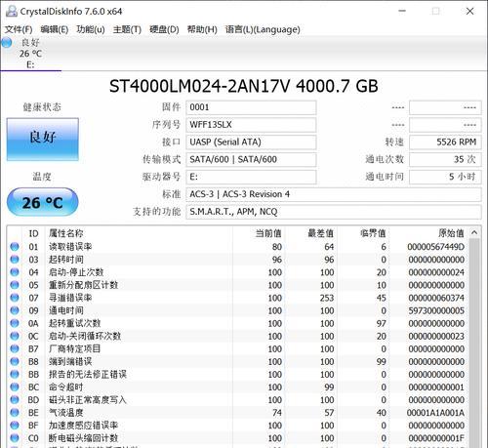The width and height of the screenshot is (488, 448).
Task: Click raw value 00001A1A001A
Action: [x=435, y=413]
